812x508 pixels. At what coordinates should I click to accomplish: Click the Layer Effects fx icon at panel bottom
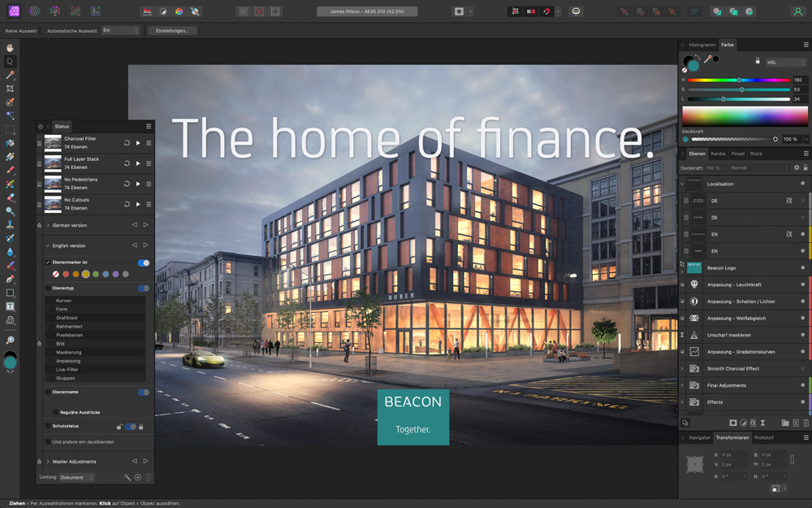[753, 423]
